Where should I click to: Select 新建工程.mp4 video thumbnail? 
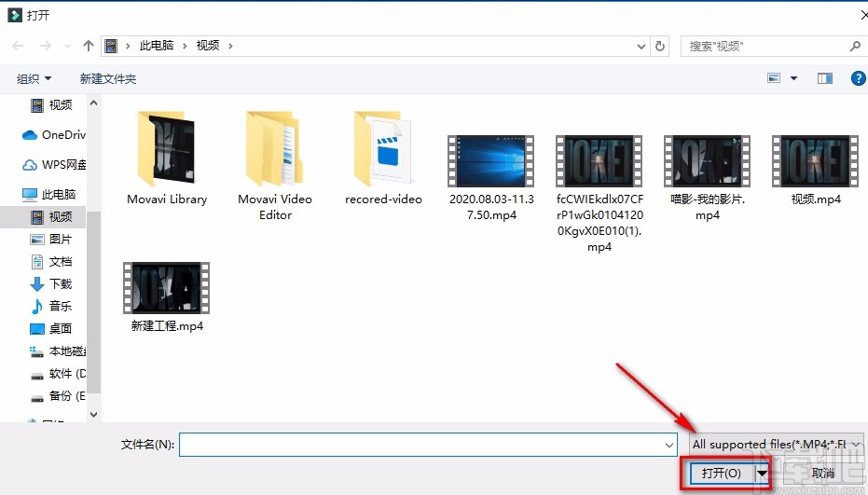click(167, 288)
